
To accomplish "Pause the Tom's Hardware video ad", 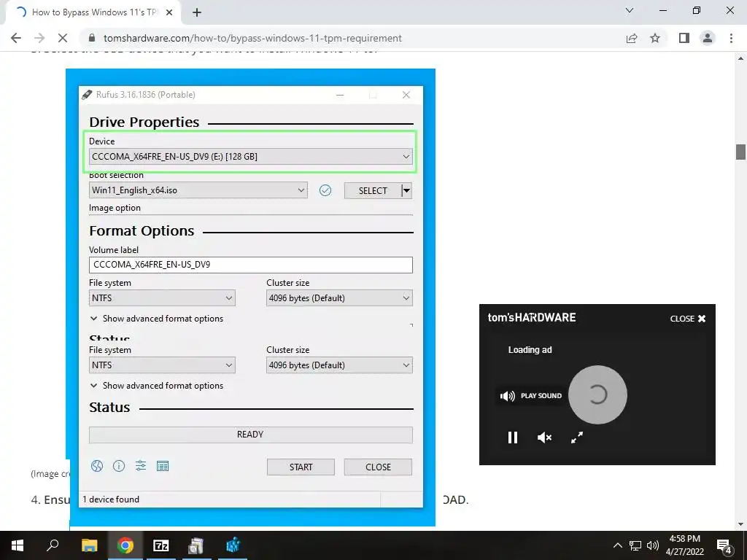I will coord(513,437).
